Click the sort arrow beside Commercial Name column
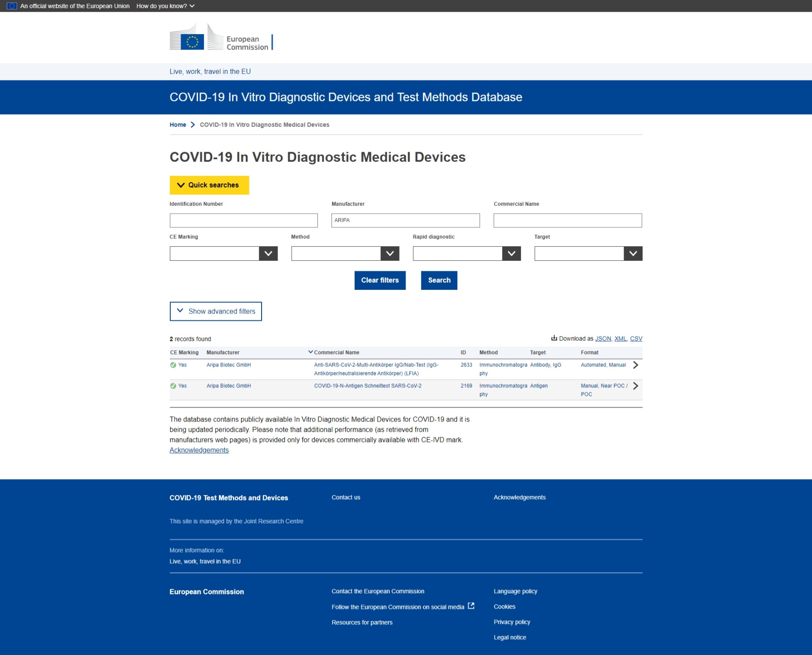 coord(310,352)
